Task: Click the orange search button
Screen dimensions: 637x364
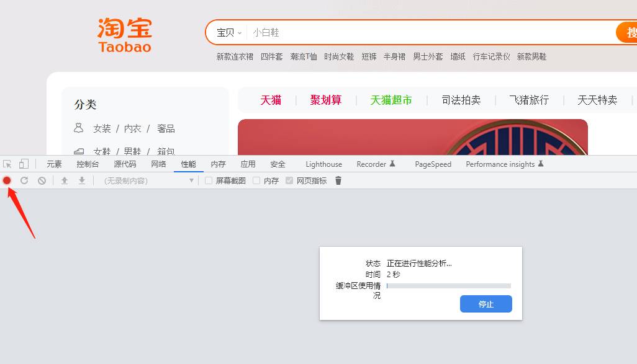Action: pyautogui.click(x=626, y=32)
